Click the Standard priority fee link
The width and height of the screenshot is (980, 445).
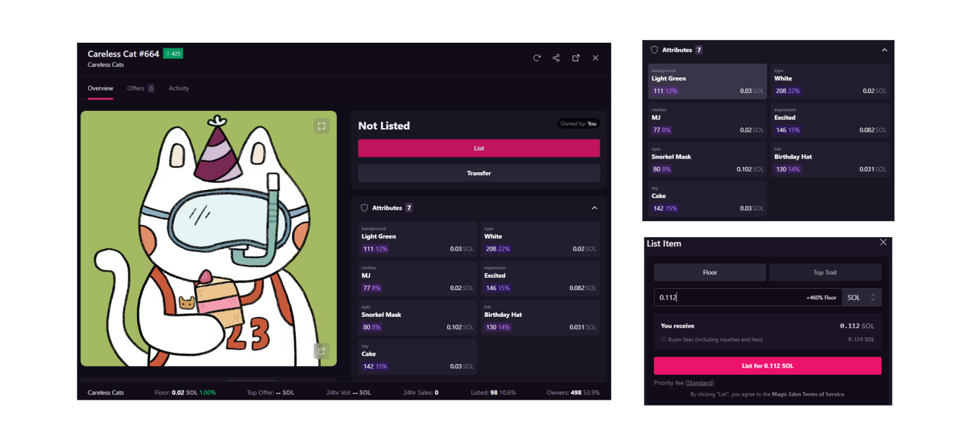(x=699, y=383)
